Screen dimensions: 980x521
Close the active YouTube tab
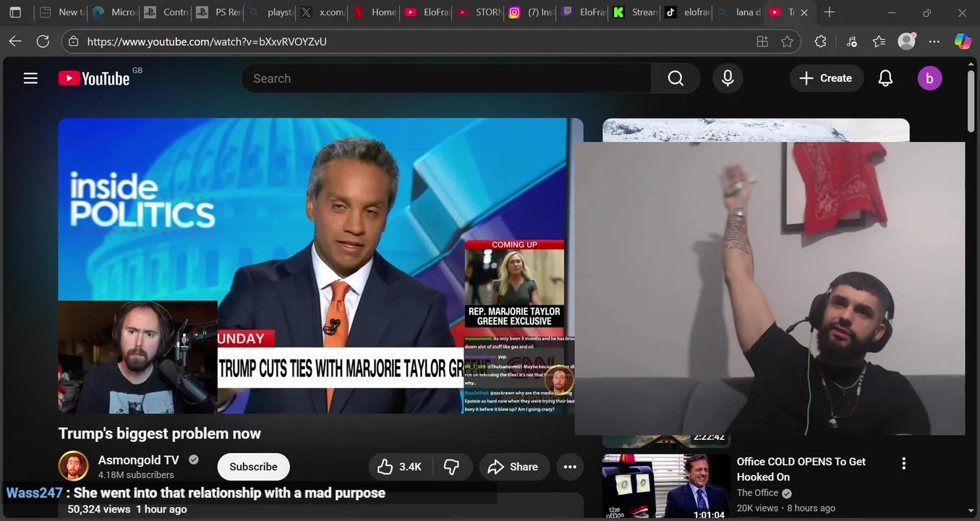[x=804, y=12]
